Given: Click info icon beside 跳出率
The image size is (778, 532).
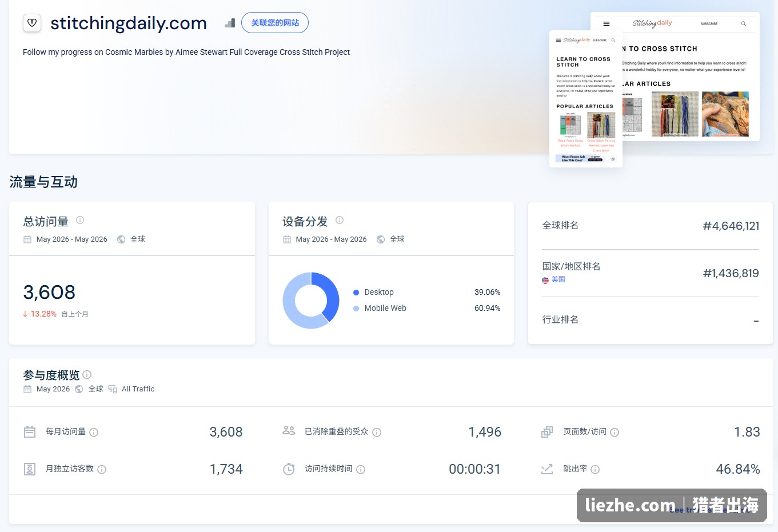Looking at the screenshot, I should coord(595,470).
